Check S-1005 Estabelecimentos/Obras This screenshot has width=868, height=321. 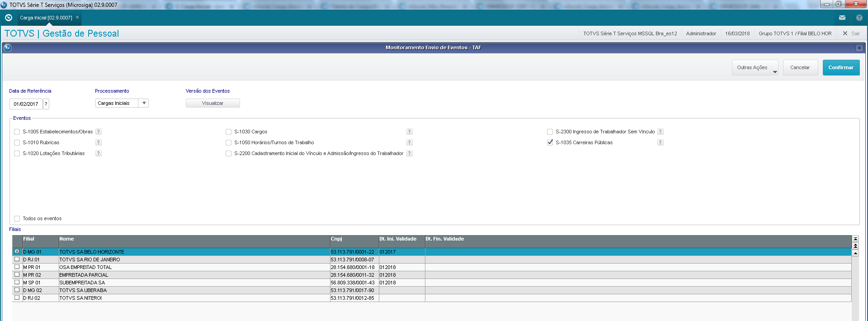pos(17,132)
